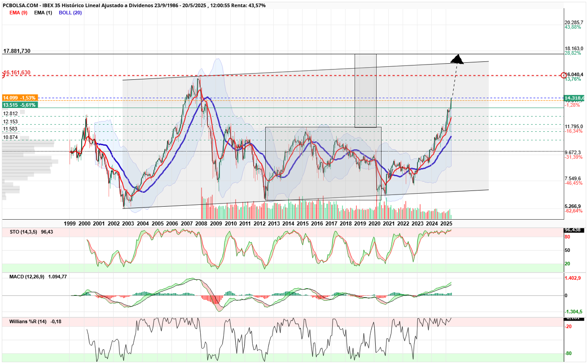This screenshot has height=364, width=588.
Task: Click the 18.163,0 price axis value
Action: click(574, 48)
